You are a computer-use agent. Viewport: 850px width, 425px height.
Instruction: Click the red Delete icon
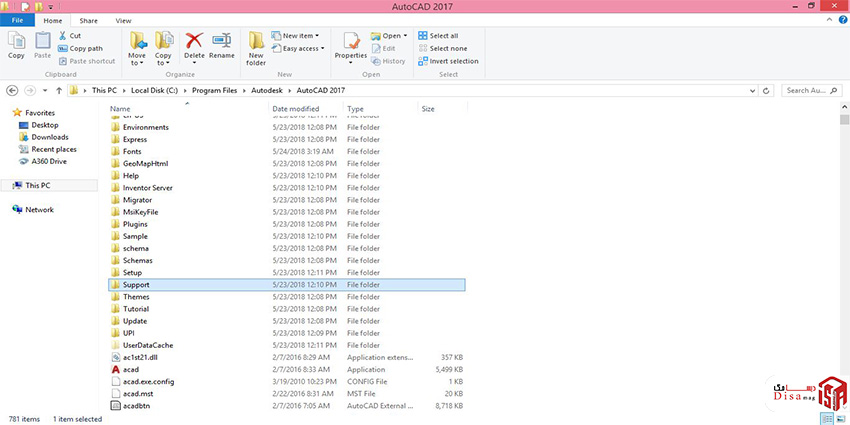(x=194, y=44)
